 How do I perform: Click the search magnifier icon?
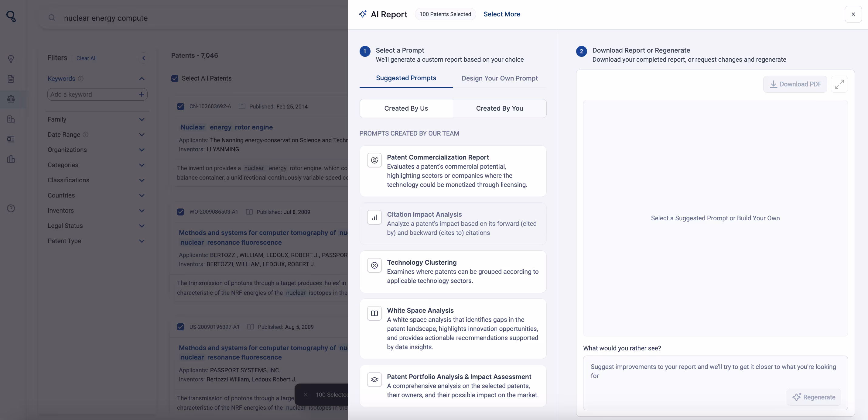(52, 18)
